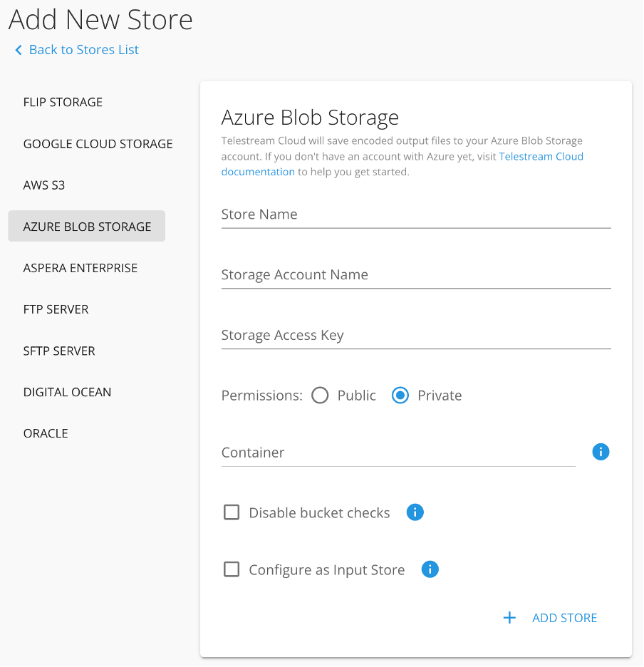644x667 pixels.
Task: Select Google Cloud Storage in sidebar
Action: click(x=98, y=143)
